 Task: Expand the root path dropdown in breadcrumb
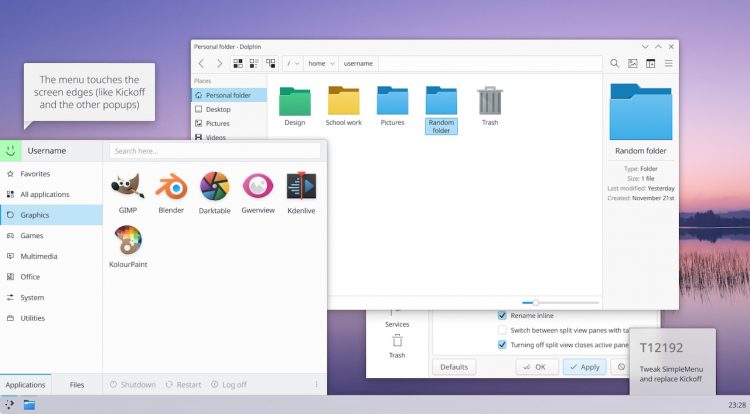(x=297, y=64)
